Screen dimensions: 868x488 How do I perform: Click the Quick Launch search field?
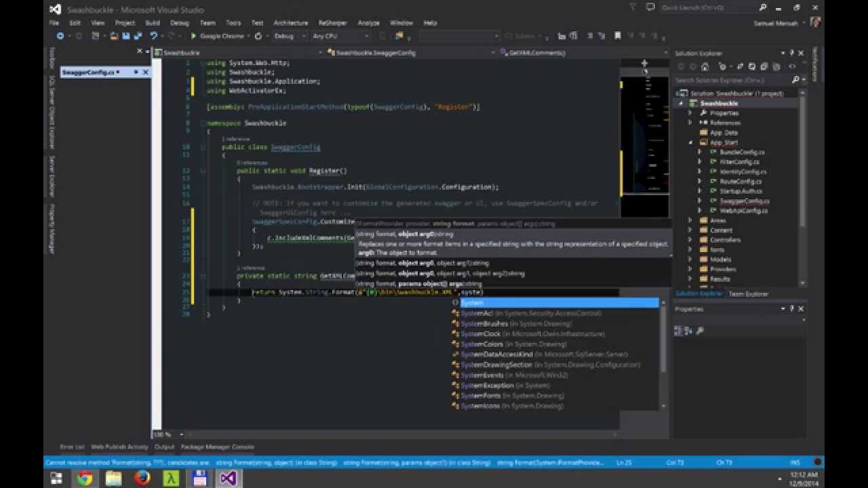713,7
